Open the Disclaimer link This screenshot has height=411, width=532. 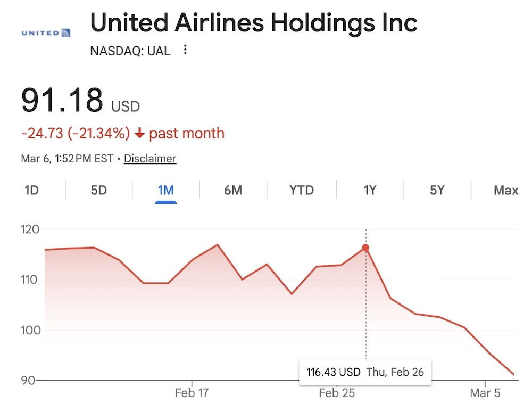click(x=150, y=159)
